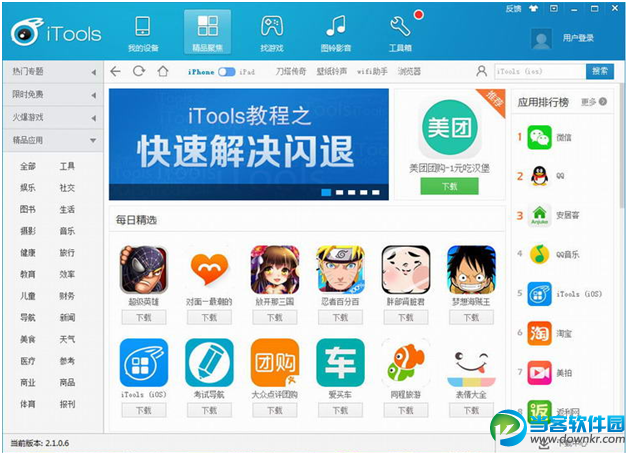Open the skin shirt icon in title bar
The image size is (626, 453).
[534, 9]
